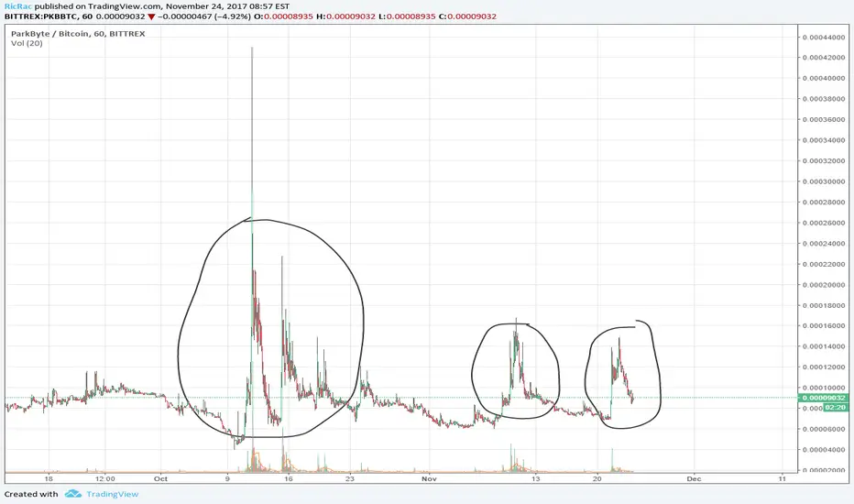Click the 0.00040000 price axis label
854x504 pixels.
tap(824, 79)
